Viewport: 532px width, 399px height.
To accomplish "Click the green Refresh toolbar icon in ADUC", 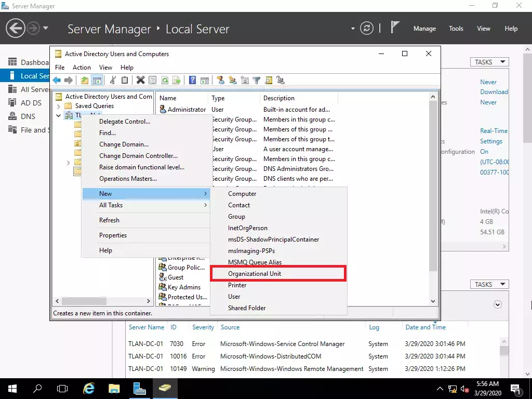I will click(165, 81).
